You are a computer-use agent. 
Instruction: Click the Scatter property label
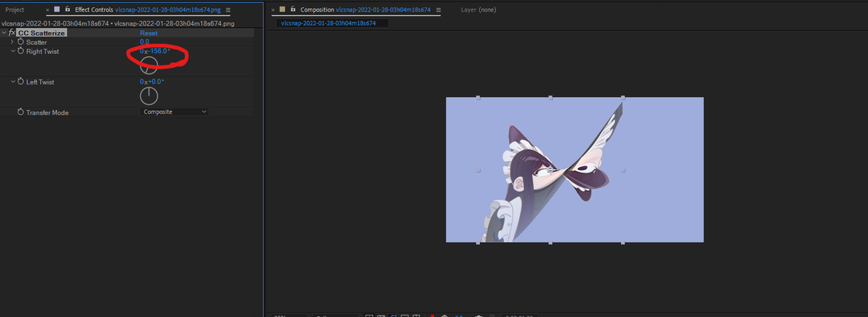pos(36,42)
